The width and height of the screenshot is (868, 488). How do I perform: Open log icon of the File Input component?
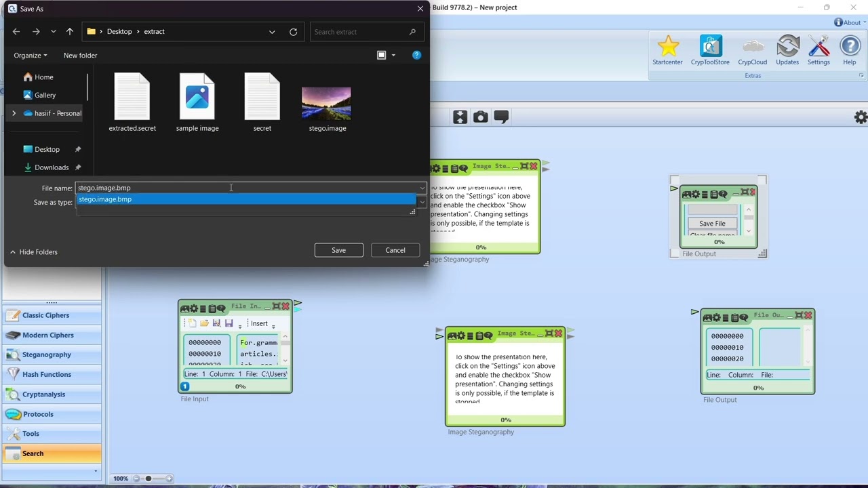click(212, 308)
